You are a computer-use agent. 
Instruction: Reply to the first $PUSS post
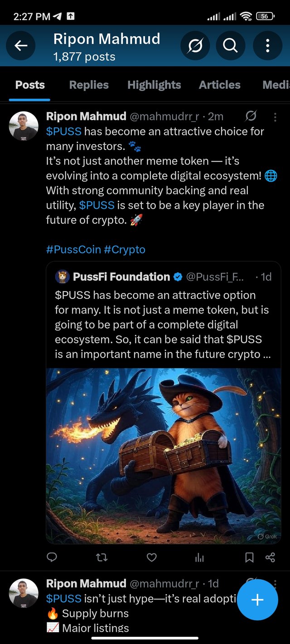52,557
